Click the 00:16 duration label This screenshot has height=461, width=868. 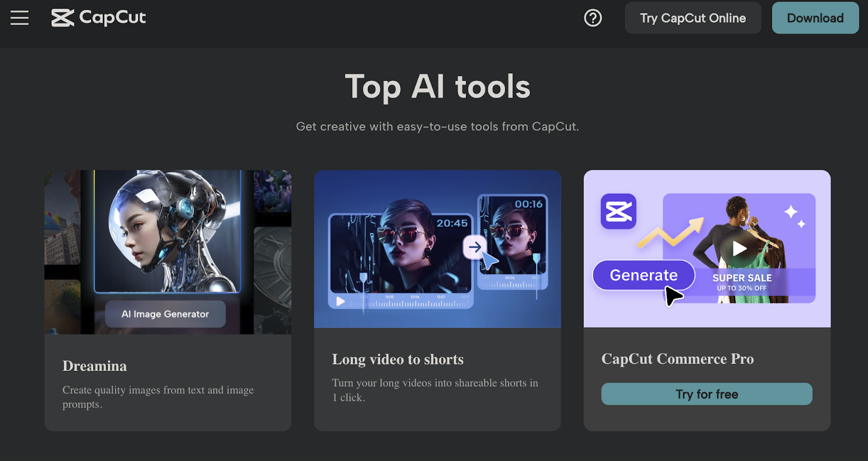tap(528, 204)
